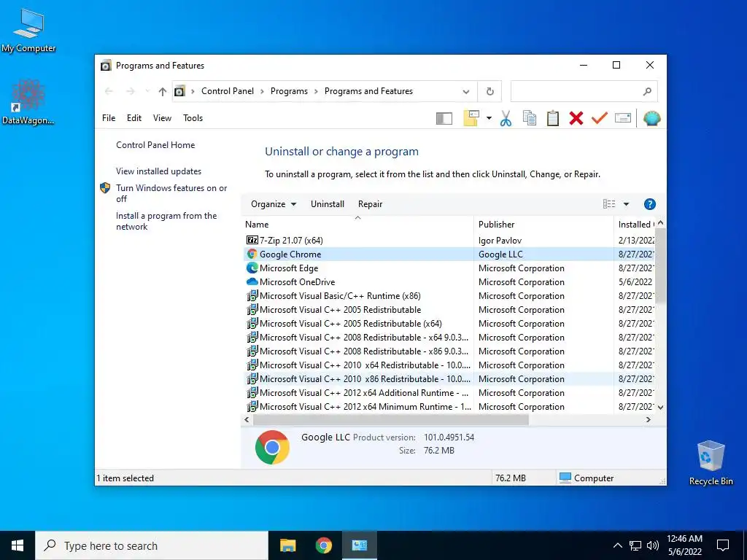Screen dimensions: 747x560
Task: Expand the address bar history dropdown
Action: 466,92
